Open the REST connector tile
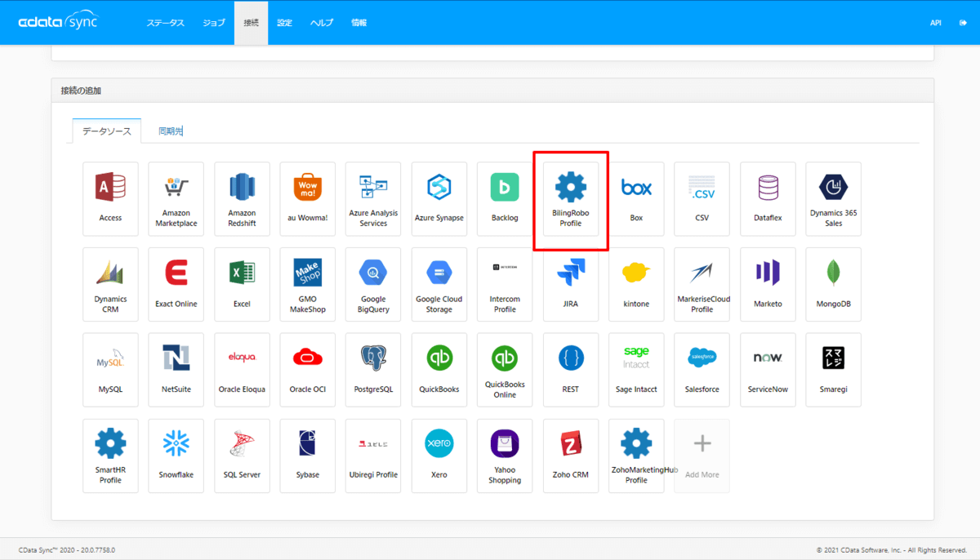Viewport: 980px width, 560px height. coord(571,370)
